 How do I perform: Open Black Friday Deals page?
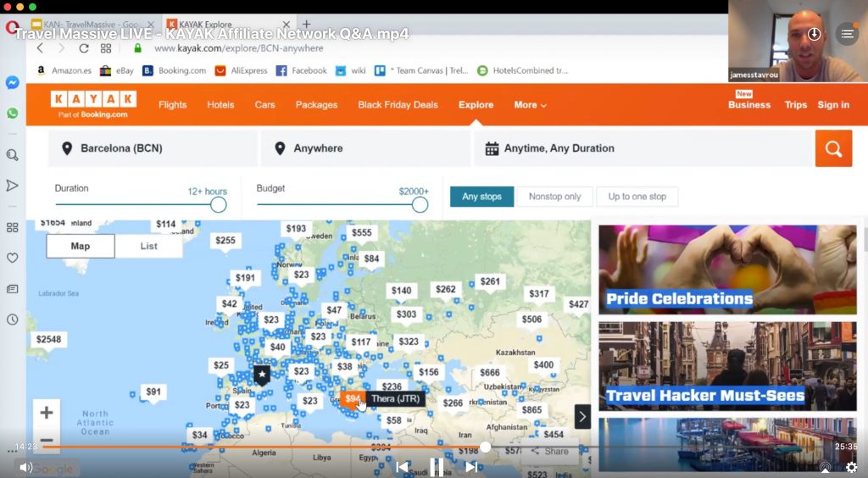pyautogui.click(x=398, y=104)
